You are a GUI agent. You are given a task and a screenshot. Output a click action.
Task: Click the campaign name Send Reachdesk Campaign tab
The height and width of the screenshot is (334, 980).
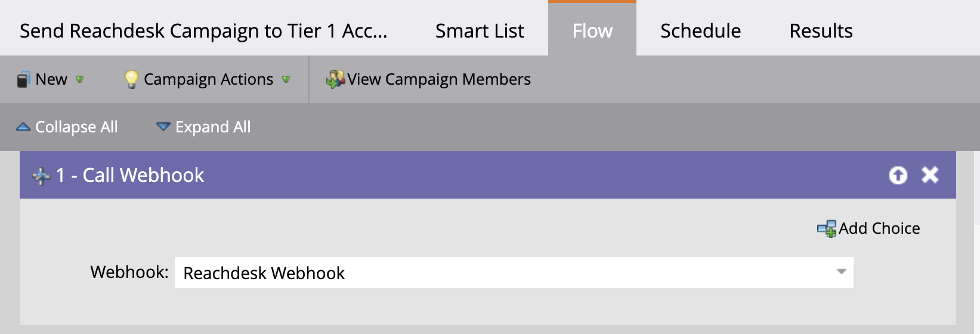203,30
